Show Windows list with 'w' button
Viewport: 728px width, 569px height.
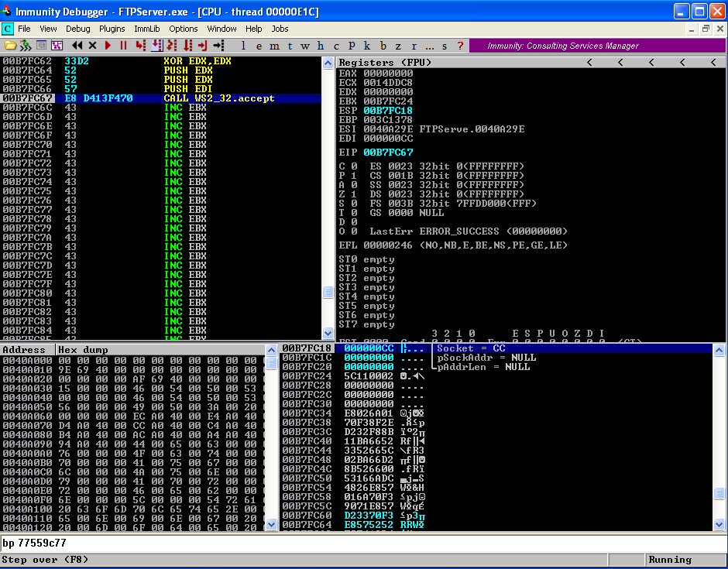pyautogui.click(x=305, y=46)
